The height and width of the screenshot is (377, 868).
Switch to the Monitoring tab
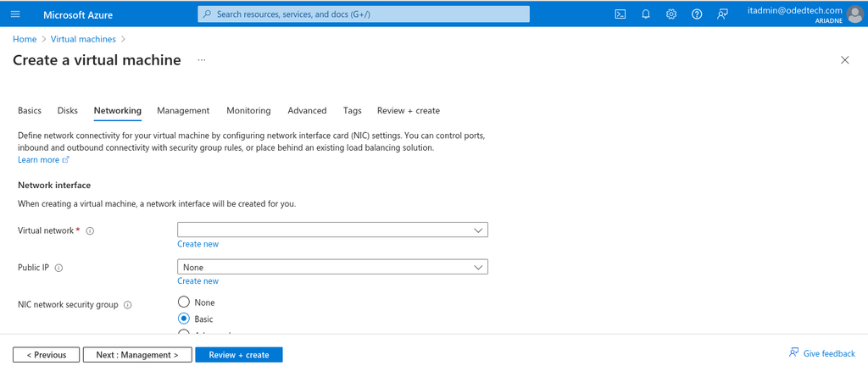248,111
